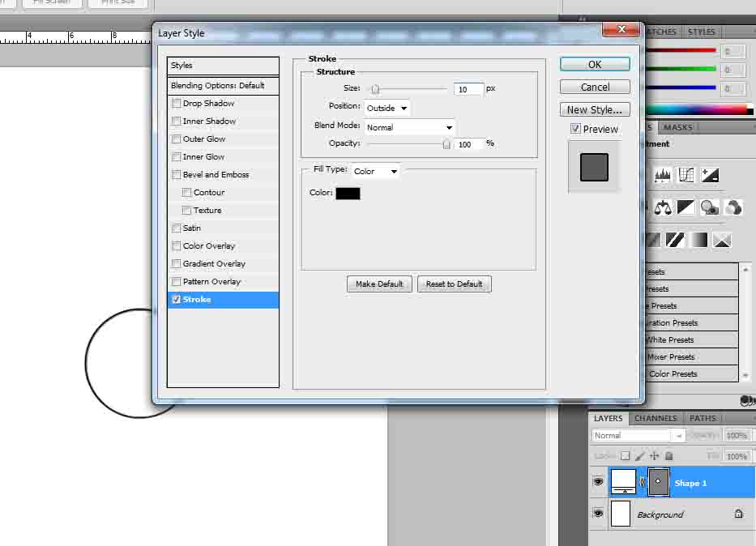Enable Color Overlay checkbox

pyautogui.click(x=177, y=245)
